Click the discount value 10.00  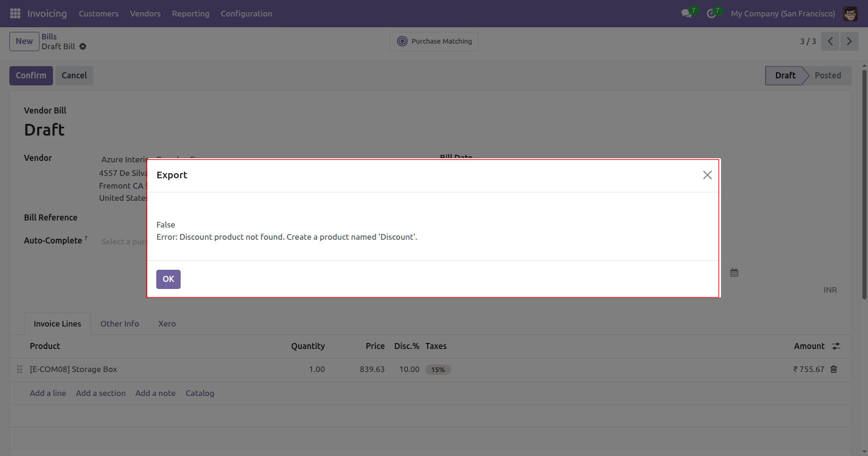pyautogui.click(x=409, y=369)
